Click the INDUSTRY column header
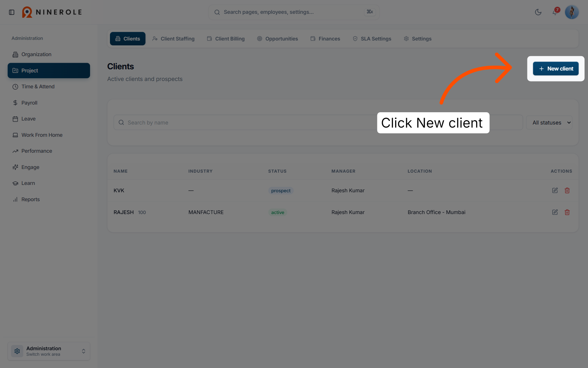Viewport: 588px width, 368px height. click(200, 171)
